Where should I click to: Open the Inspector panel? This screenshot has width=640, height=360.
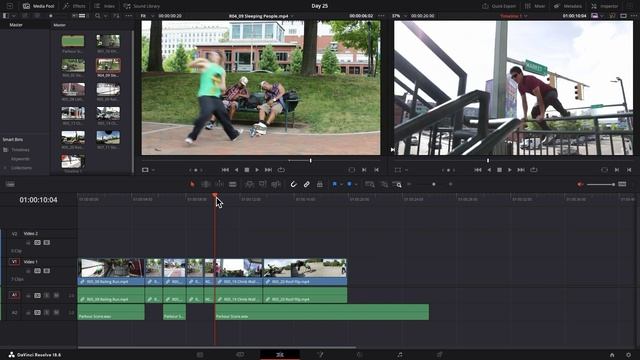pos(604,6)
